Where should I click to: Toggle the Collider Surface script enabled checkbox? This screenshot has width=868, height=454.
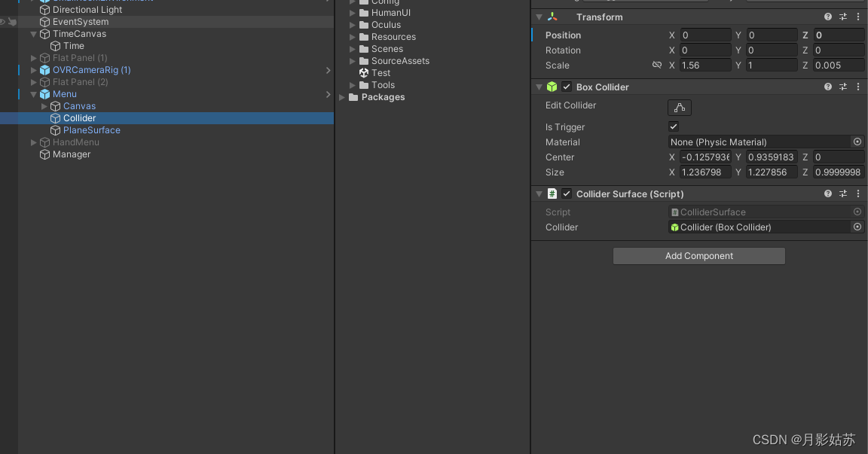pyautogui.click(x=566, y=193)
